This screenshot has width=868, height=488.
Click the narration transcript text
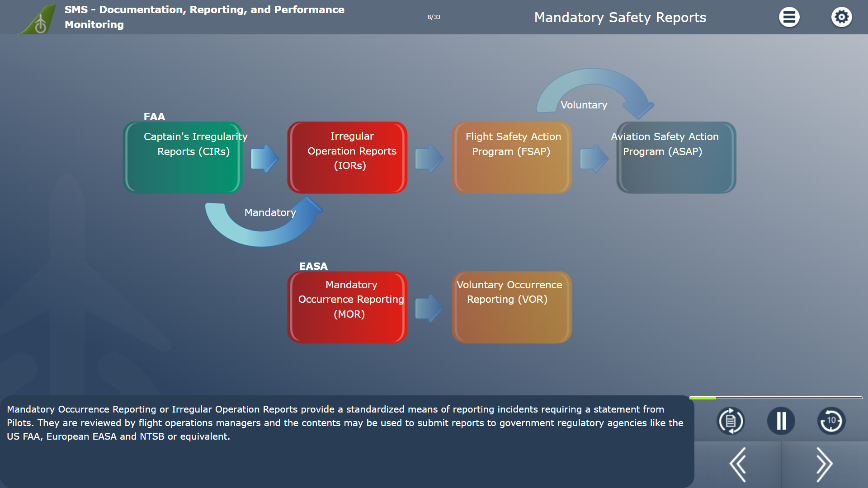(345, 423)
